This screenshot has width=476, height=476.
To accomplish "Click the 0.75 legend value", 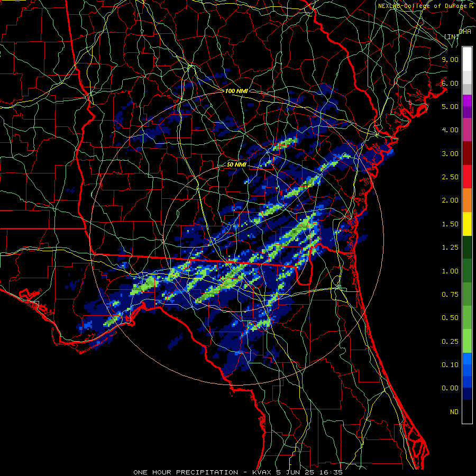I will (x=450, y=295).
